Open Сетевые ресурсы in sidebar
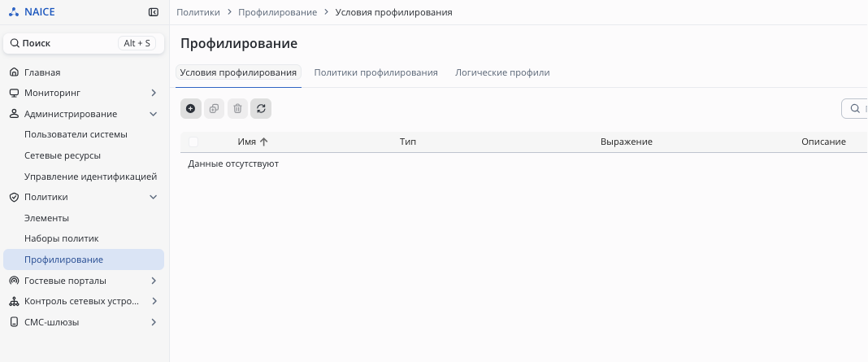 (x=63, y=155)
